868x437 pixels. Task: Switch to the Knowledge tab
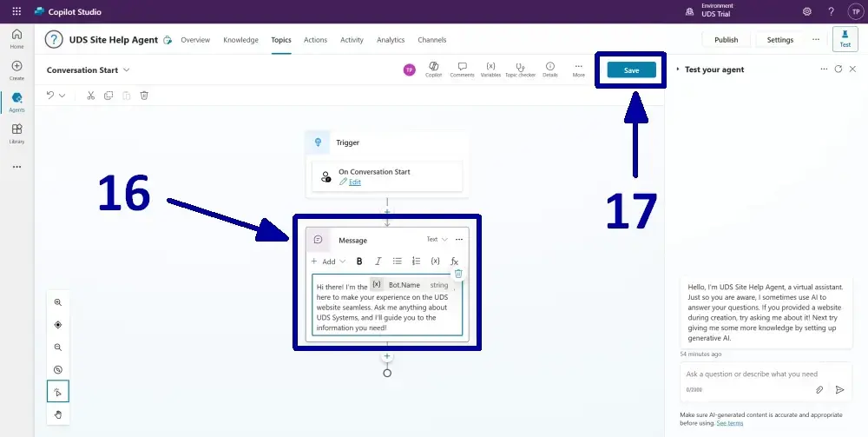click(x=240, y=40)
